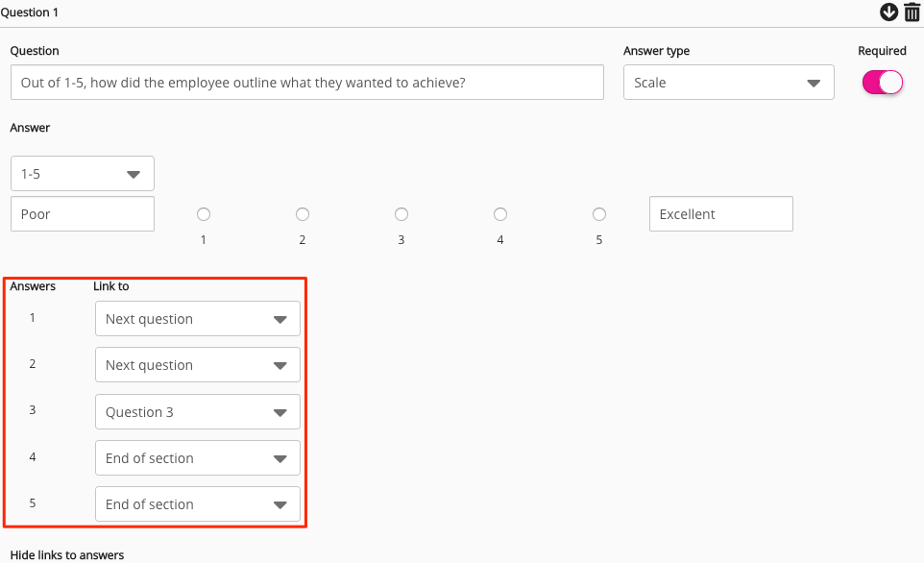Screen dimensions: 924x563
Task: Change the Question 3 link dropdown
Action: 197,412
